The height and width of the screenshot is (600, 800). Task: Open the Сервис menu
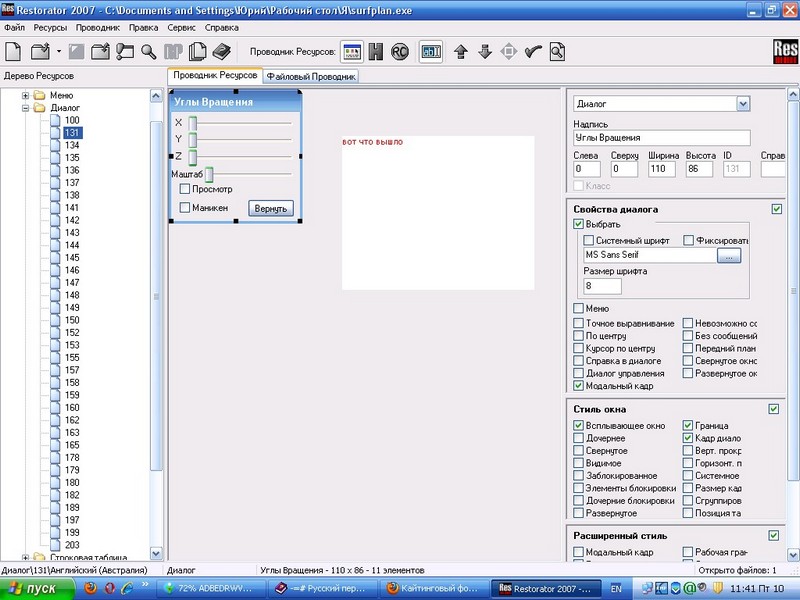coord(181,27)
